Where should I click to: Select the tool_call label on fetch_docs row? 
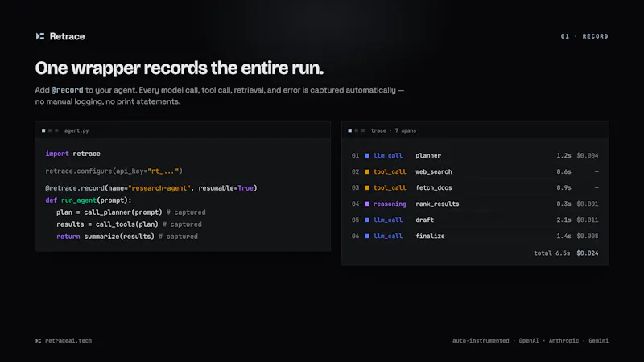click(390, 187)
